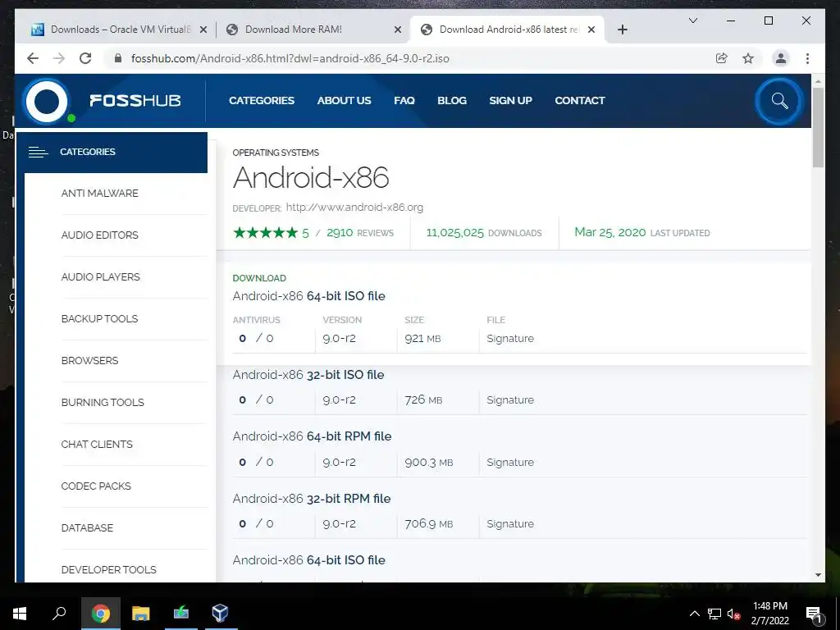Close the Download More RAM! tab
The height and width of the screenshot is (630, 840).
398,30
